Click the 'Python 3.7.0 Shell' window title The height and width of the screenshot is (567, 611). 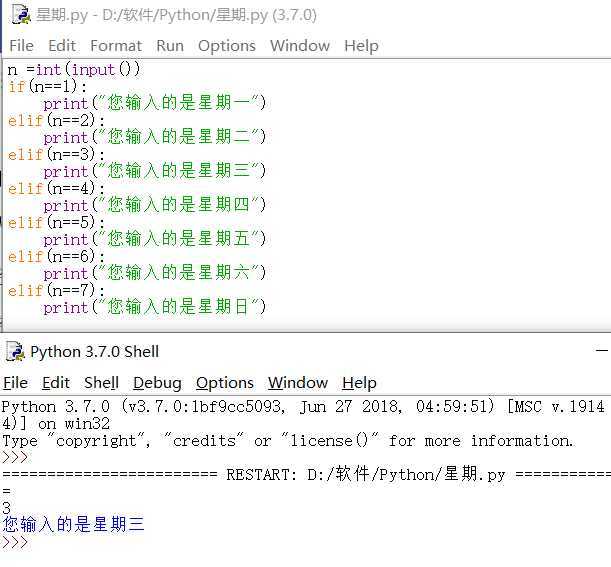pos(95,352)
